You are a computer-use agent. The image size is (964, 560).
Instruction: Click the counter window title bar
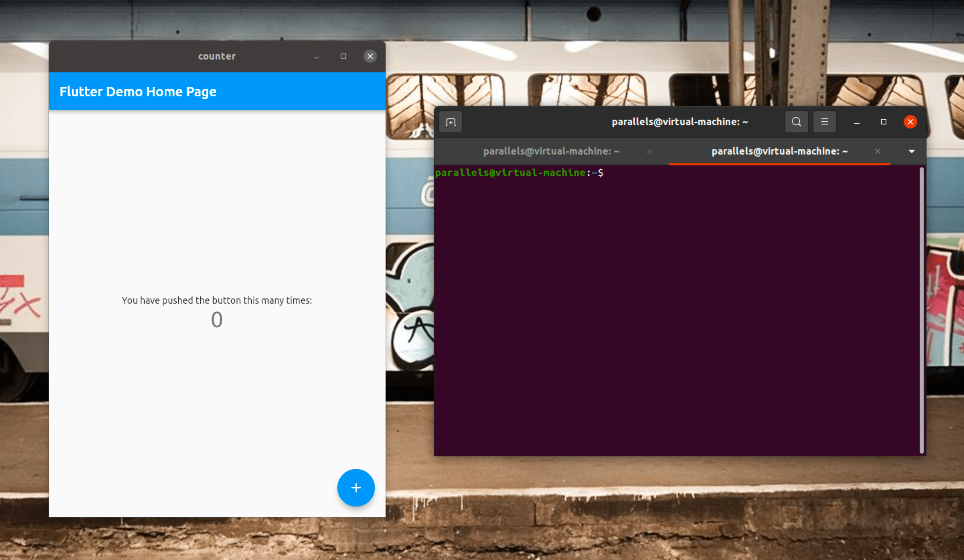(217, 56)
